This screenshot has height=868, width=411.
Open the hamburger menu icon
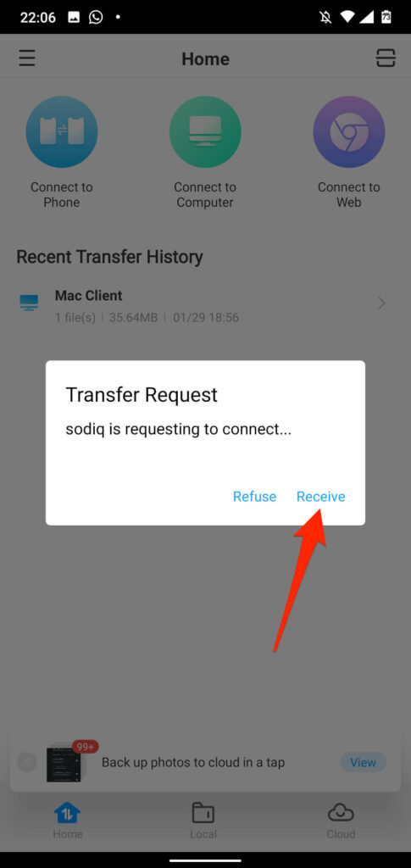[26, 58]
